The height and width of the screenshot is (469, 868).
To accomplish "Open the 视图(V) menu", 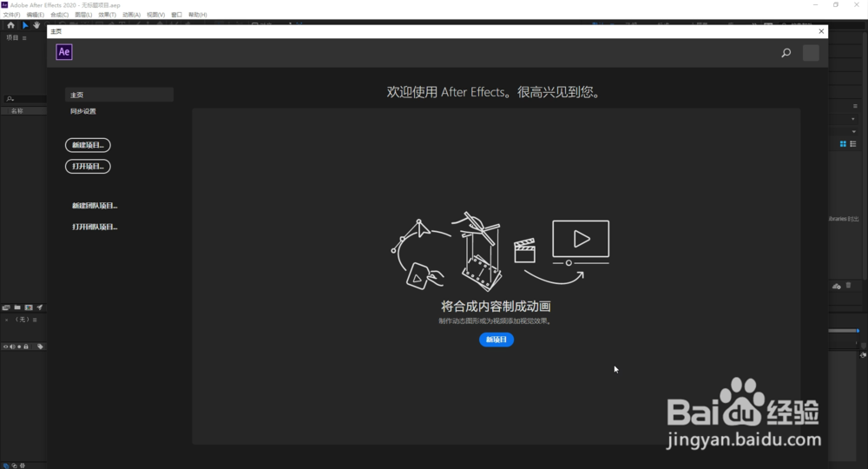I will point(155,15).
